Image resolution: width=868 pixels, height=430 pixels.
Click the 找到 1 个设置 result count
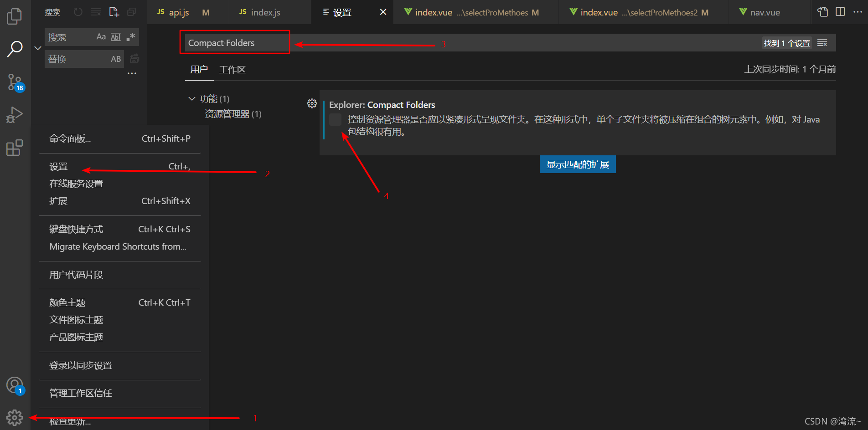(x=787, y=43)
